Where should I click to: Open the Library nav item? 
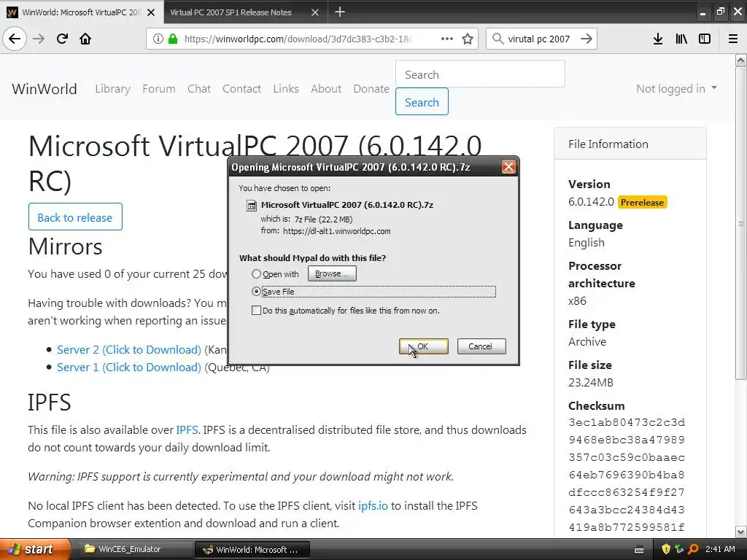point(112,88)
